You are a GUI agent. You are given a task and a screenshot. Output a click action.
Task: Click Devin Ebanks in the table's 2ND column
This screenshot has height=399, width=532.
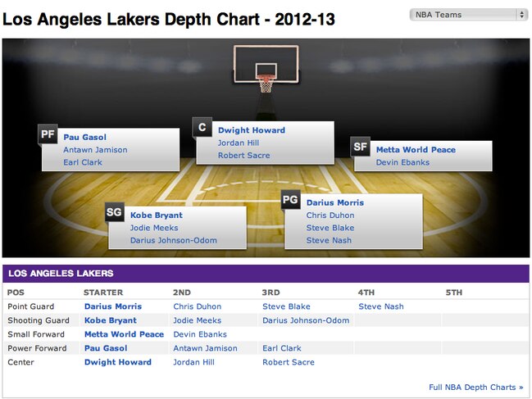(200, 334)
